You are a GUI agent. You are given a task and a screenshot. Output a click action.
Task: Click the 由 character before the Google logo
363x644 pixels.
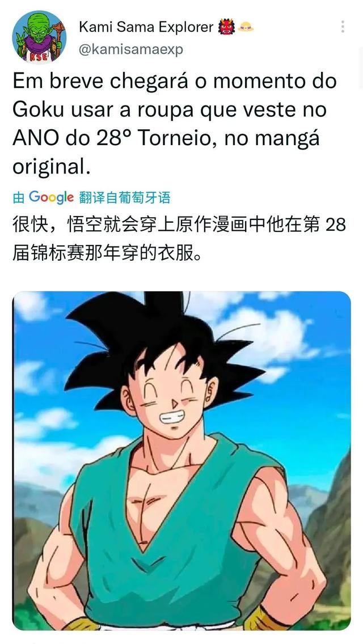[x=19, y=198]
